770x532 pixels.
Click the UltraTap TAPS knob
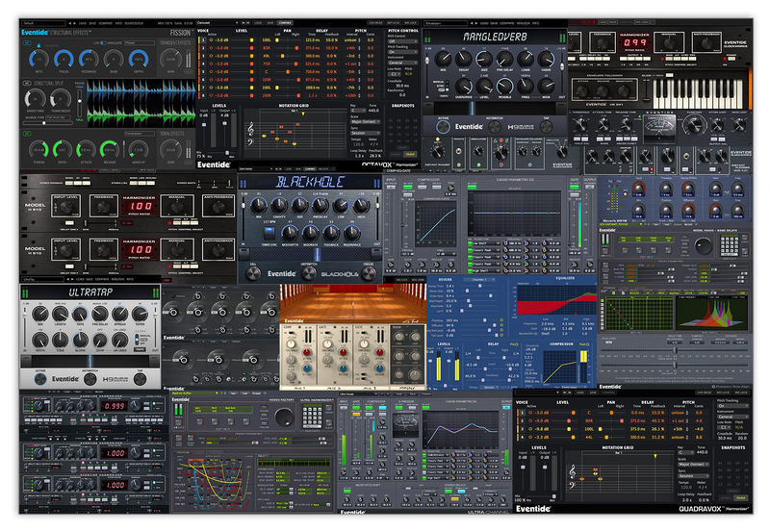[x=80, y=314]
